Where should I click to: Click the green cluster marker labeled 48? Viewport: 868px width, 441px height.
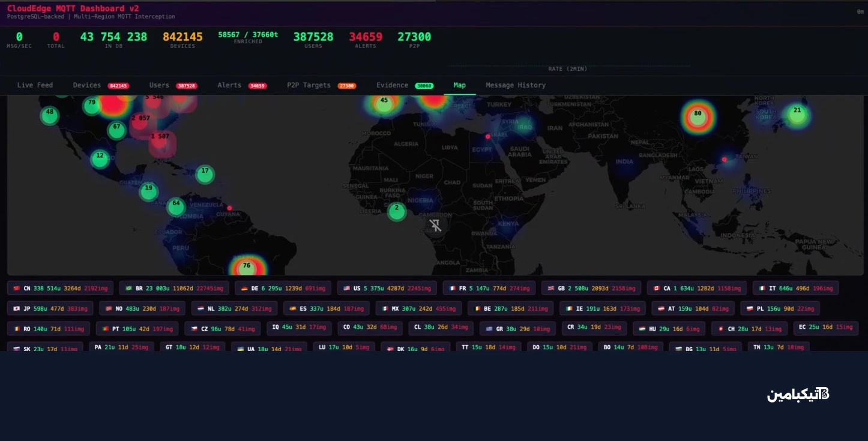(50, 115)
